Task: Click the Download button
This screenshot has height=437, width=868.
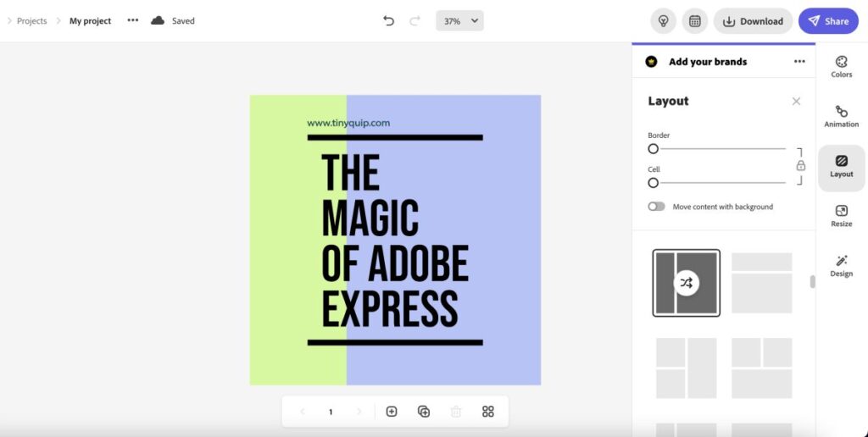Action: click(753, 21)
